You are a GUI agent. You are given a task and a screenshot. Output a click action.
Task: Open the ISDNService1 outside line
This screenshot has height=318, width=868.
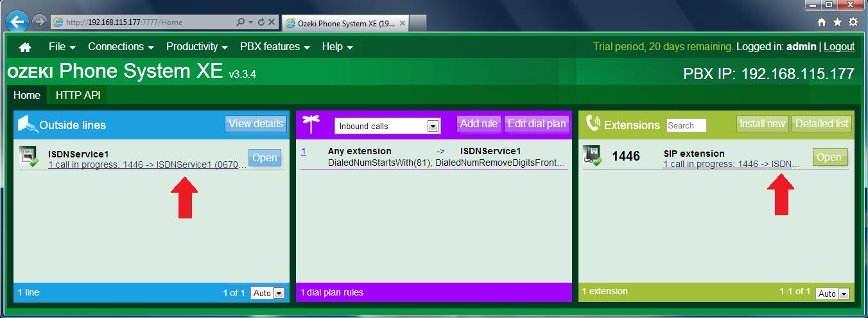tap(265, 158)
